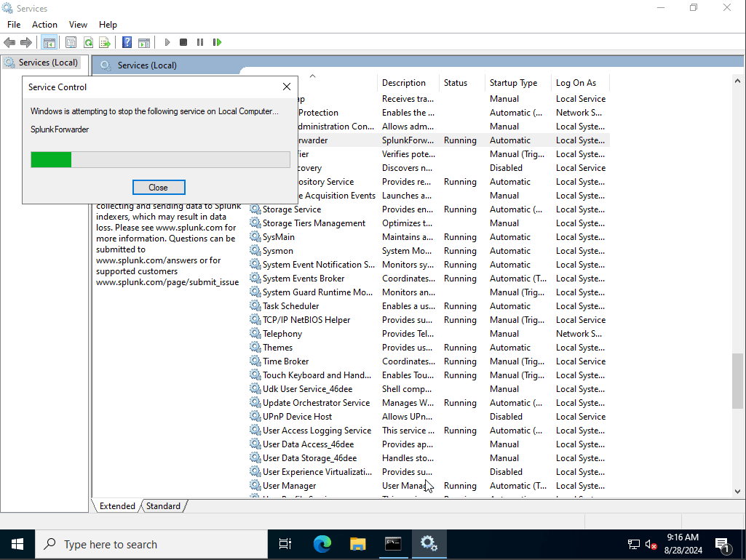Restart the service with the restart icon

tap(218, 42)
